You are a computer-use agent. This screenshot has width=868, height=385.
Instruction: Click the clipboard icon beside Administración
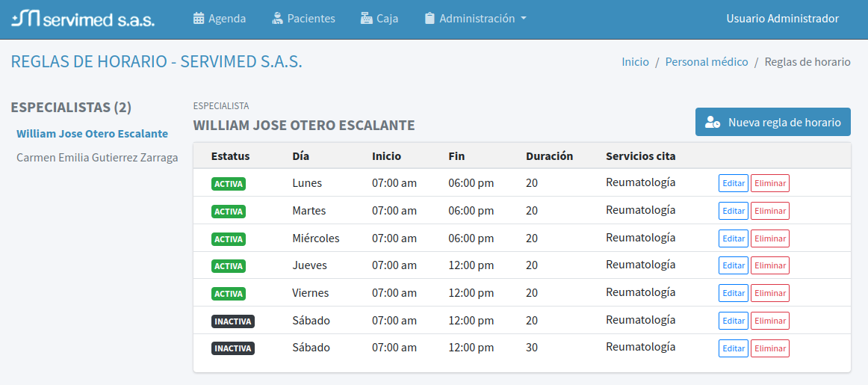430,19
